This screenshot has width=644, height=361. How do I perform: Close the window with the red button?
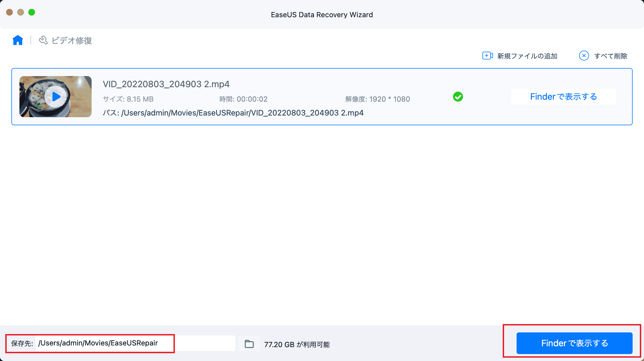[9, 12]
